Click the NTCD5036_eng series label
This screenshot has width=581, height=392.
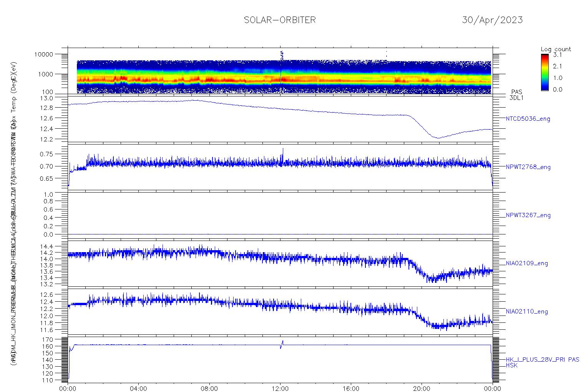[528, 119]
